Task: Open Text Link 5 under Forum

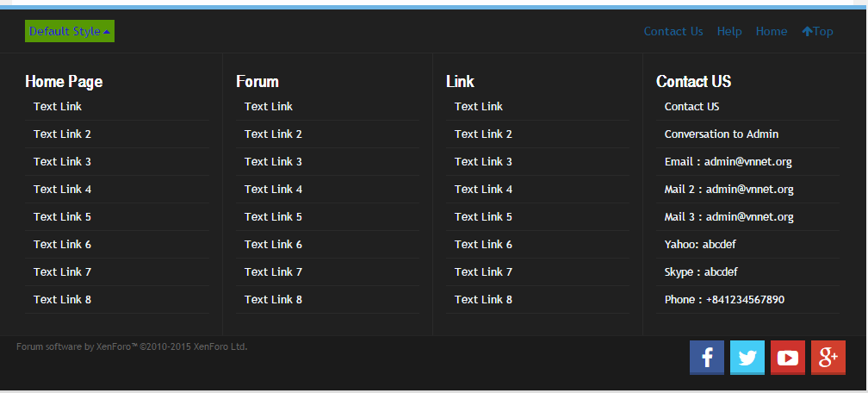Action: click(x=273, y=216)
